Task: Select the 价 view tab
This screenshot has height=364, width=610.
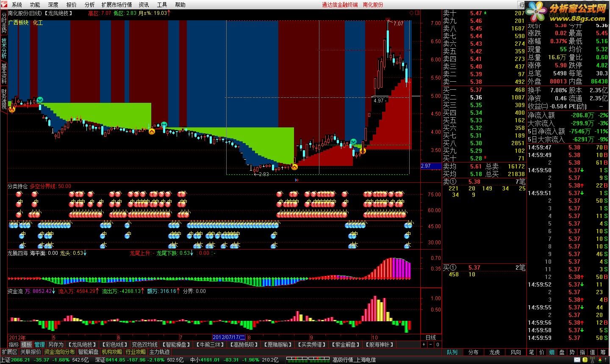Action: 541,352
